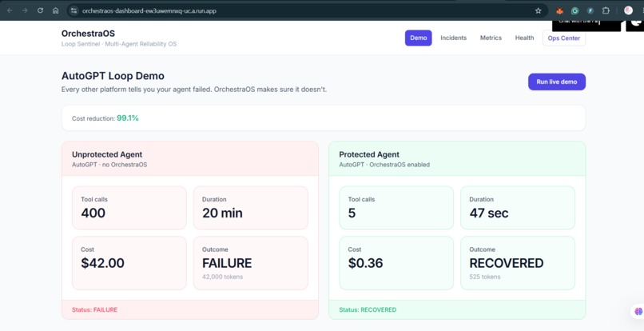Click the 47 sec duration value
This screenshot has width=644, height=331.
[x=489, y=213]
